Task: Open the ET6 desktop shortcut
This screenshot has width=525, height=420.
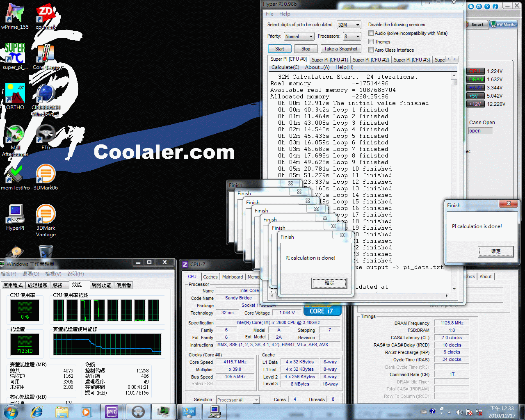Action: [46, 137]
